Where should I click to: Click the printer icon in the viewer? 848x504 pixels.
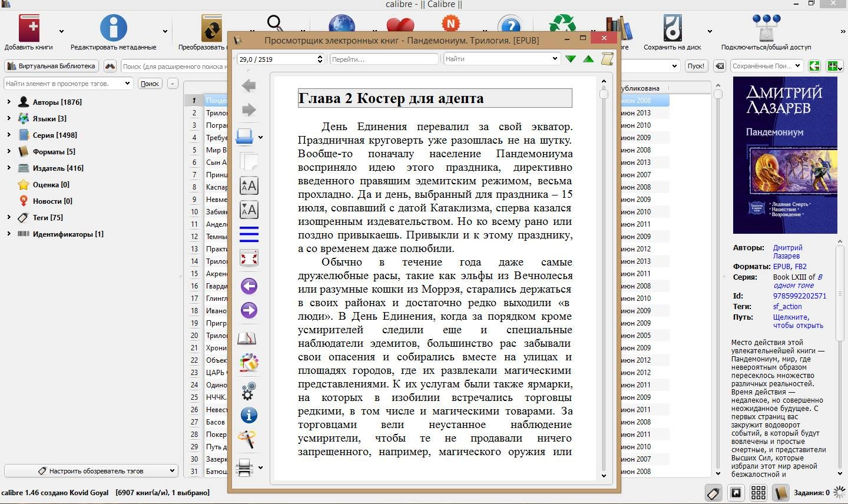(244, 468)
